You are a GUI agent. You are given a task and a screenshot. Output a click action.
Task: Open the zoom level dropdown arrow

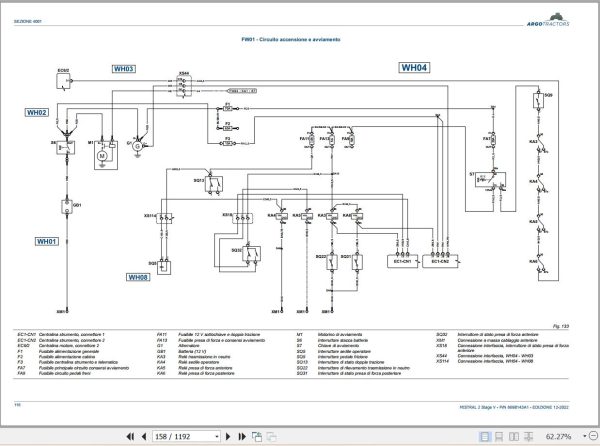click(x=584, y=436)
